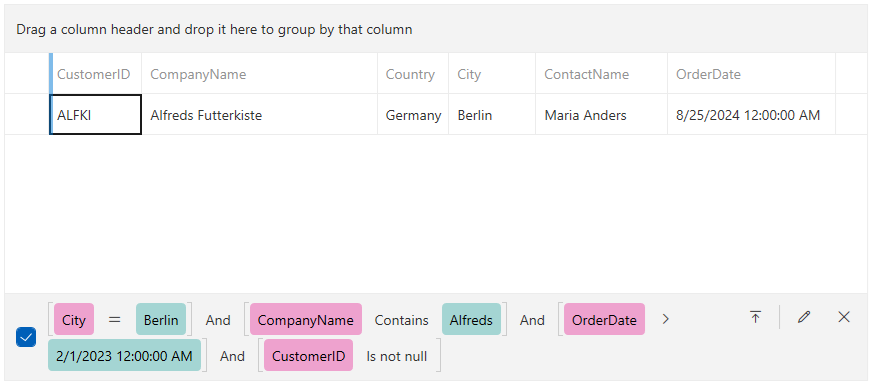Click the OrderDate column header
This screenshot has height=386, width=871.
click(x=752, y=73)
